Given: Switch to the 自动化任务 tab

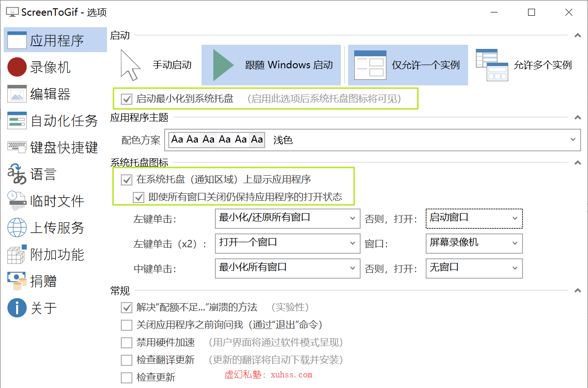Looking at the screenshot, I should tap(55, 120).
